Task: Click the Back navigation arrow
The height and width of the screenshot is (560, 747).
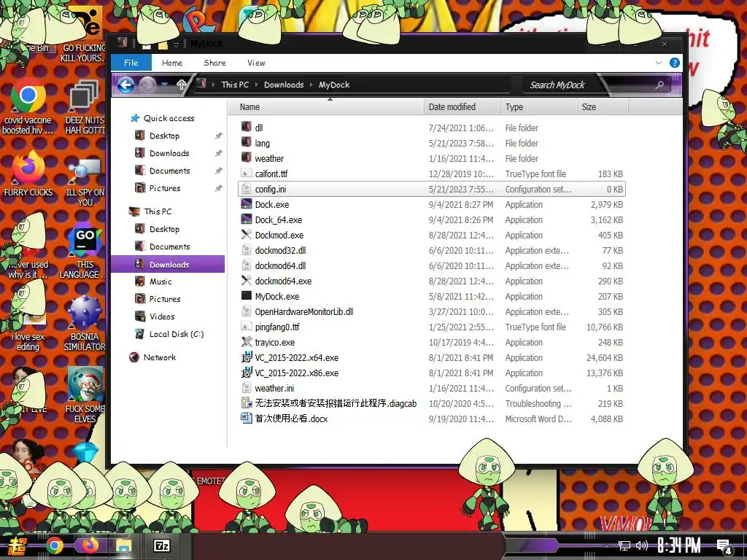Action: click(x=125, y=85)
